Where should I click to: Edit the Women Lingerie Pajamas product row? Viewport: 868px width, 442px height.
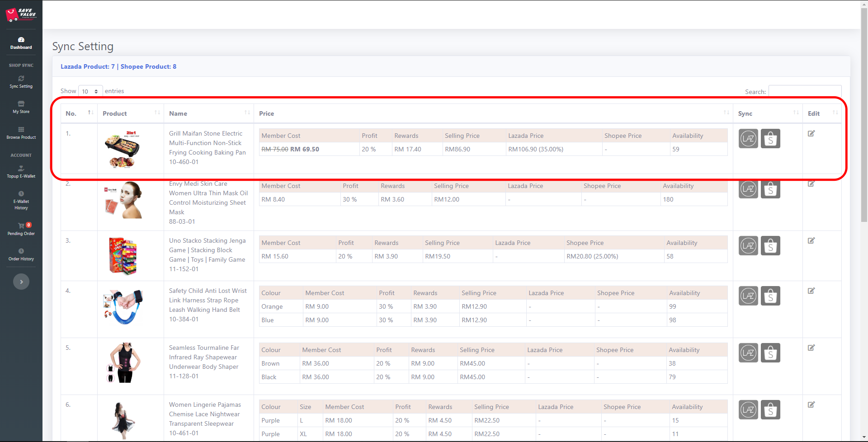(x=811, y=404)
